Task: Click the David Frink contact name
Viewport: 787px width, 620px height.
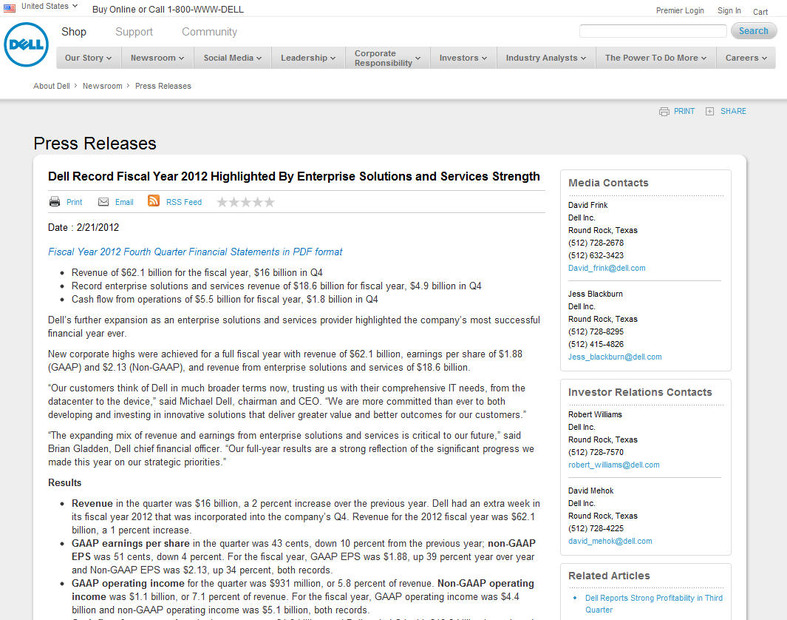Action: point(588,205)
